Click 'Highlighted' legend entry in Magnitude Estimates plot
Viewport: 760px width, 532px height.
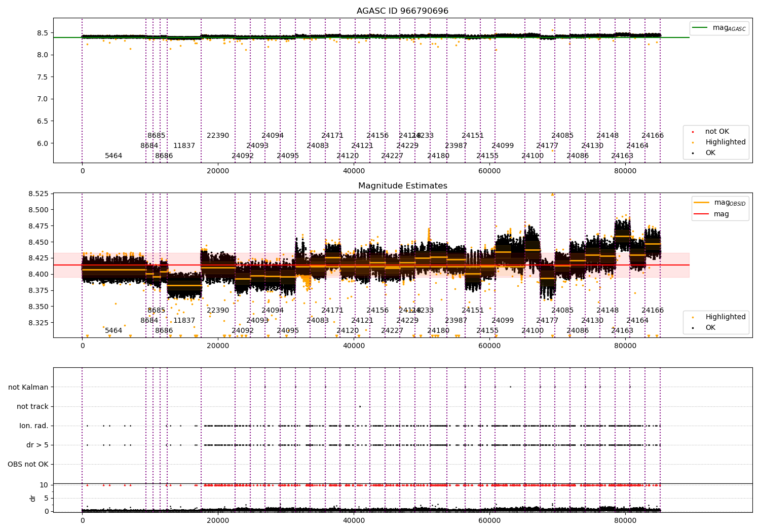coord(725,317)
